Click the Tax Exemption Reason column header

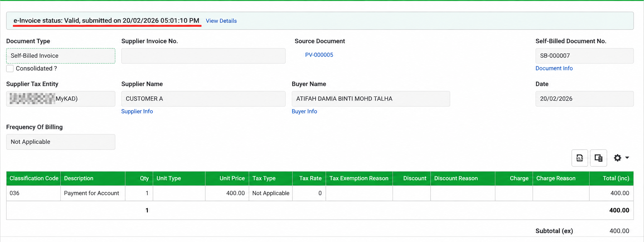tap(359, 178)
